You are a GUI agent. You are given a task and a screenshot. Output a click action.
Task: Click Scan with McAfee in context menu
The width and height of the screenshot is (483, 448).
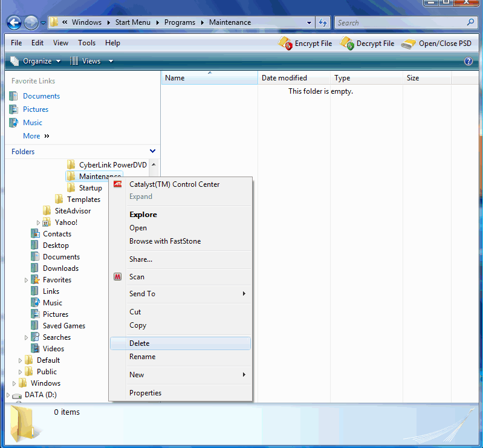pyautogui.click(x=181, y=277)
